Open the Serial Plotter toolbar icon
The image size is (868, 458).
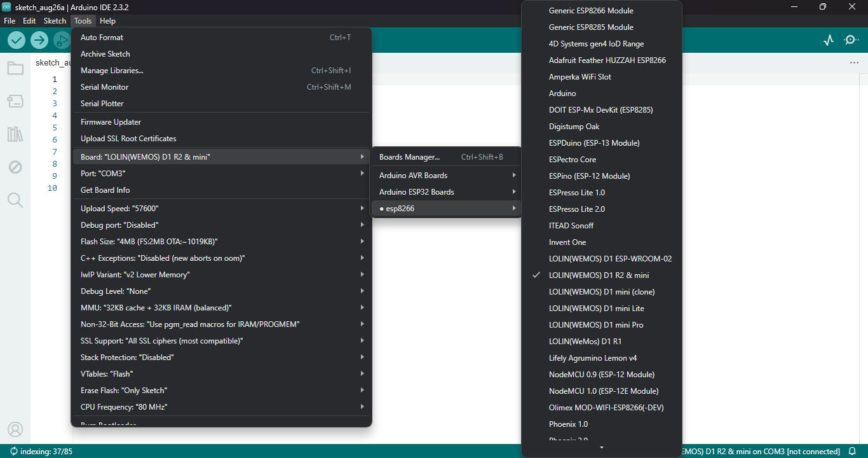click(828, 40)
